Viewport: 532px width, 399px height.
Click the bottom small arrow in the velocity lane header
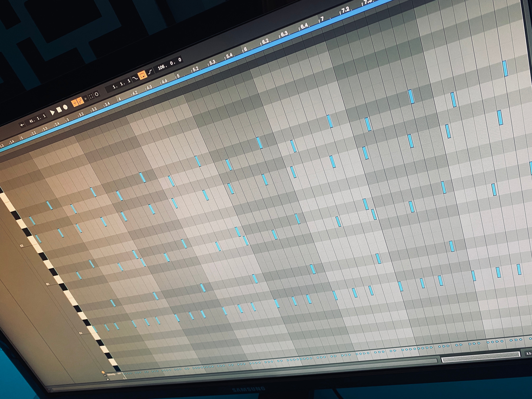click(108, 379)
